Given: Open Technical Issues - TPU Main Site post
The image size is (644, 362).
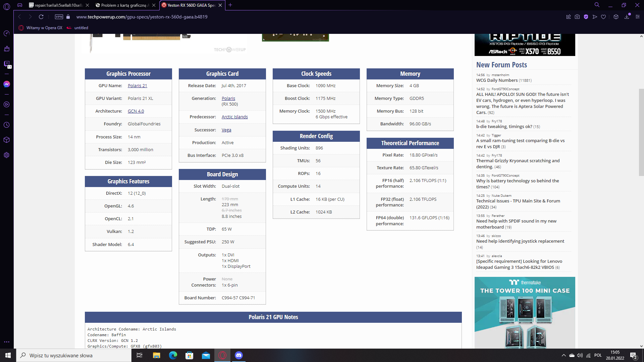Looking at the screenshot, I should [518, 204].
